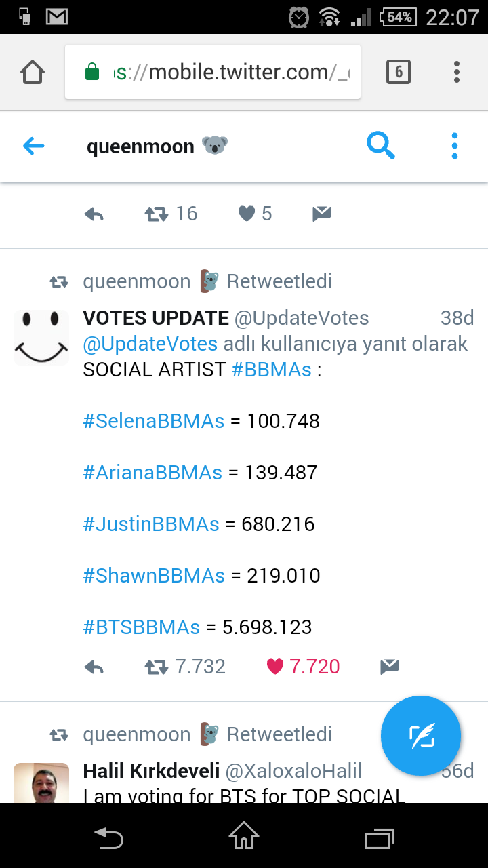Retweet the tweet showing 16 retweets
Image resolution: width=488 pixels, height=868 pixels.
157,214
